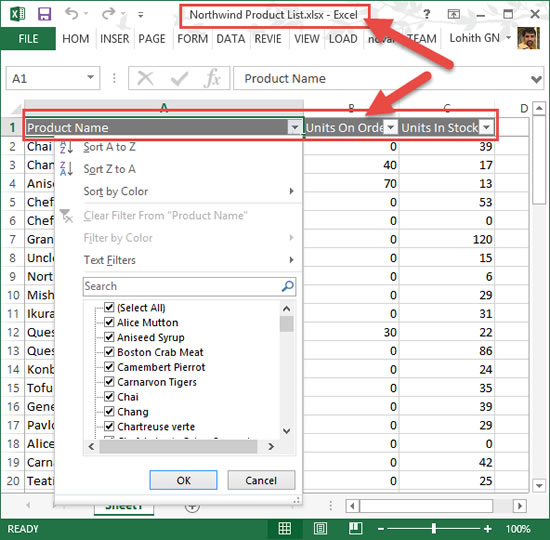Uncheck Camembert Pierrot checkbox

pos(109,367)
